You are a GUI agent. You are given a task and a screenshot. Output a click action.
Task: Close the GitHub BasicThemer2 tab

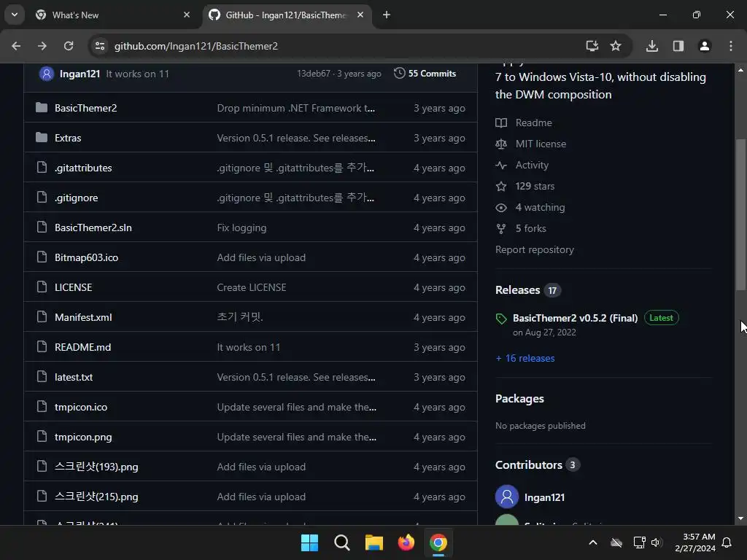[360, 15]
